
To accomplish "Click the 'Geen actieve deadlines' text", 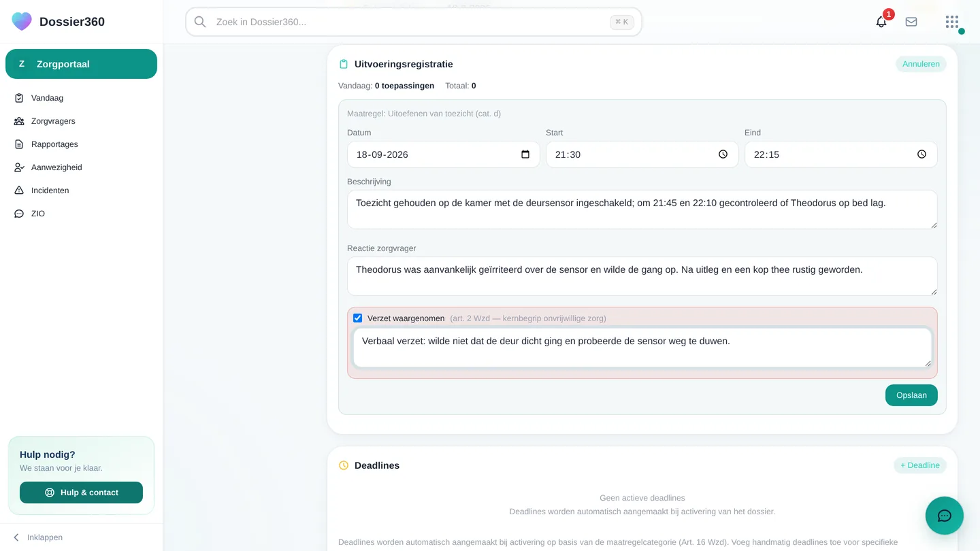I will [642, 498].
